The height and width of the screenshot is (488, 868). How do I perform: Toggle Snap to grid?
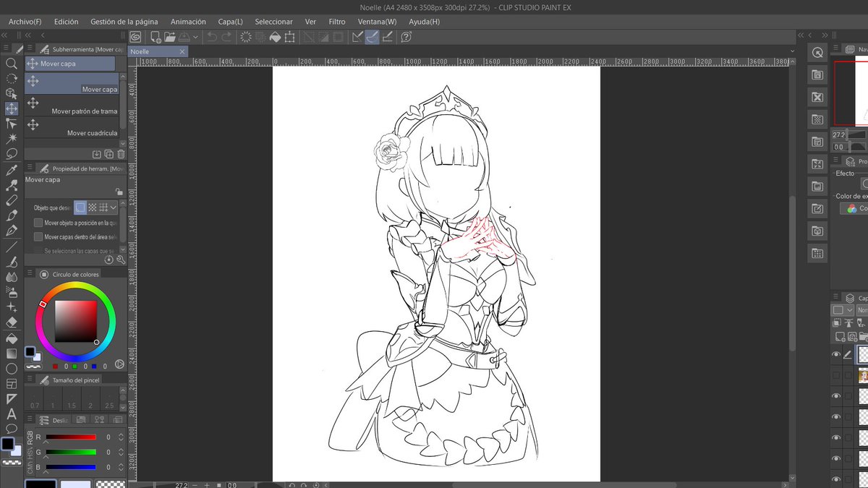pyautogui.click(x=387, y=37)
